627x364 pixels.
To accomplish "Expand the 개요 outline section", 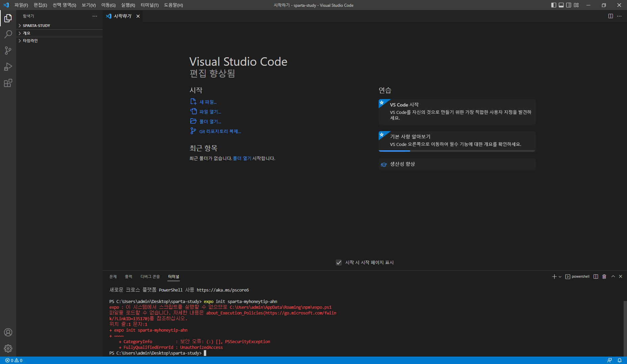I will pos(59,33).
